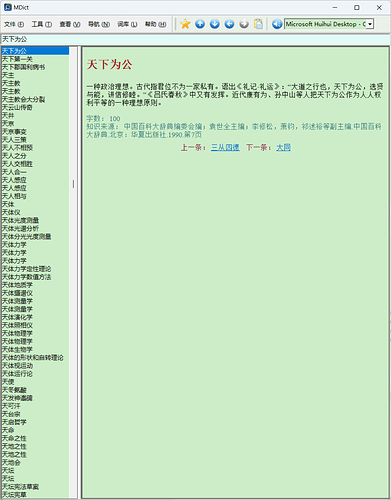The height and width of the screenshot is (500, 391).
Task: Open the Microsoft Huihui Desktop voice dropdown
Action: 370,24
